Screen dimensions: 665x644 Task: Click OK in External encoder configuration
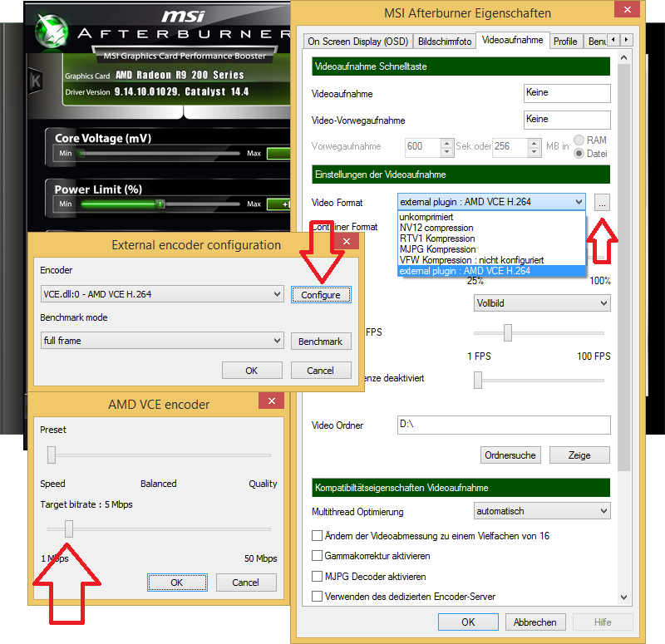click(x=252, y=370)
